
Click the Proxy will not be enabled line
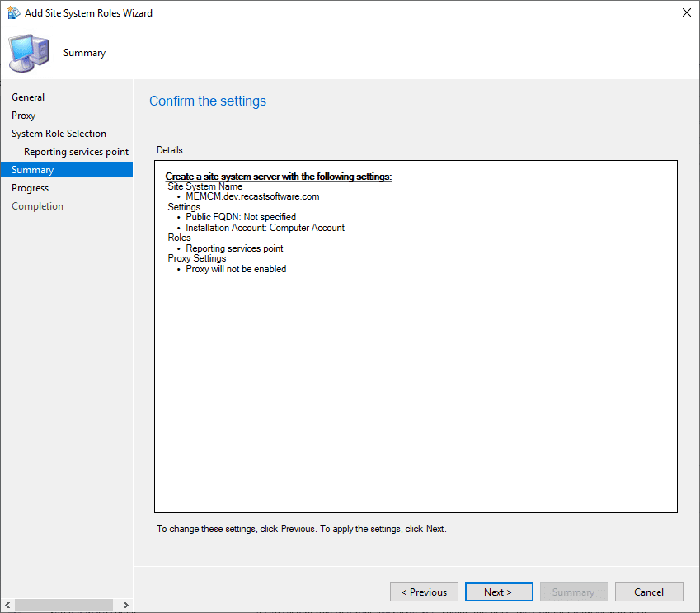pos(236,269)
